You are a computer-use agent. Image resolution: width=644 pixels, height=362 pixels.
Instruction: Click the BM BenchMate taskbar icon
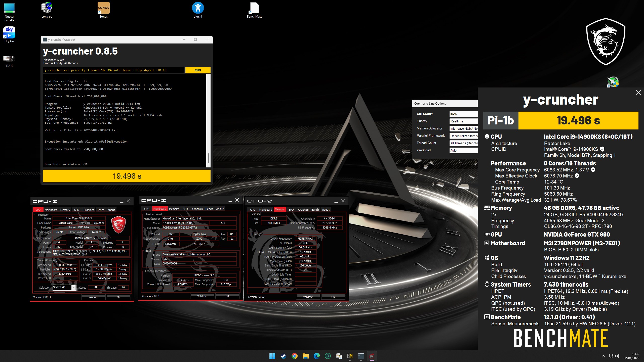coord(350,356)
